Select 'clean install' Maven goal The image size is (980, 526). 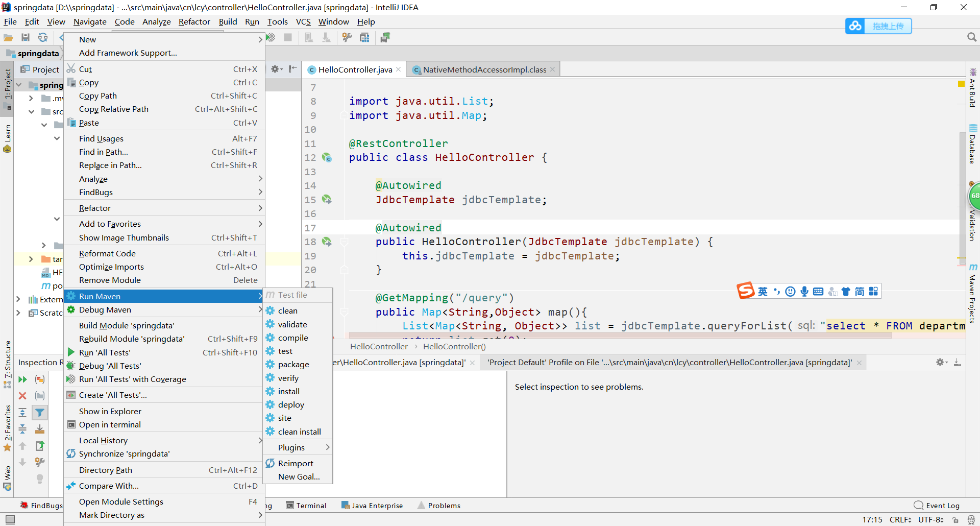[x=299, y=432]
